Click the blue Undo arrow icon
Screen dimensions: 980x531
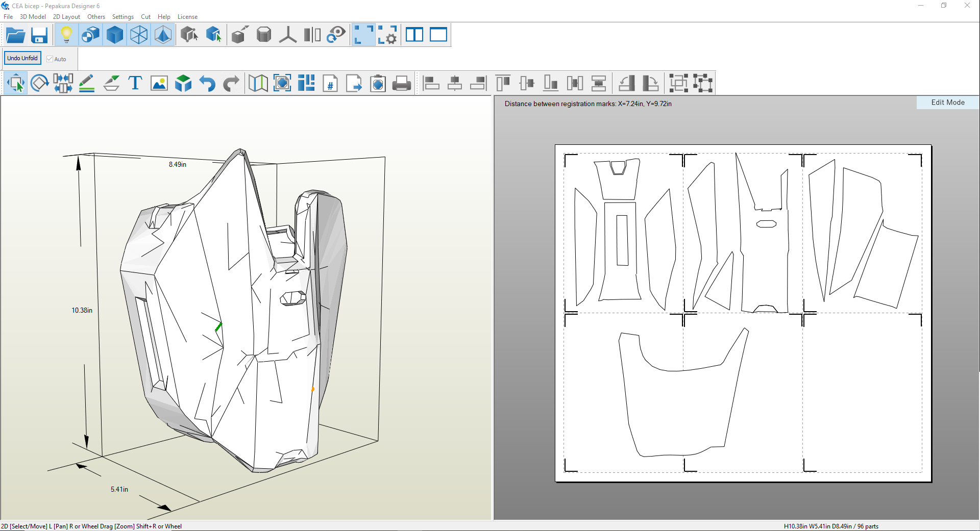tap(207, 83)
